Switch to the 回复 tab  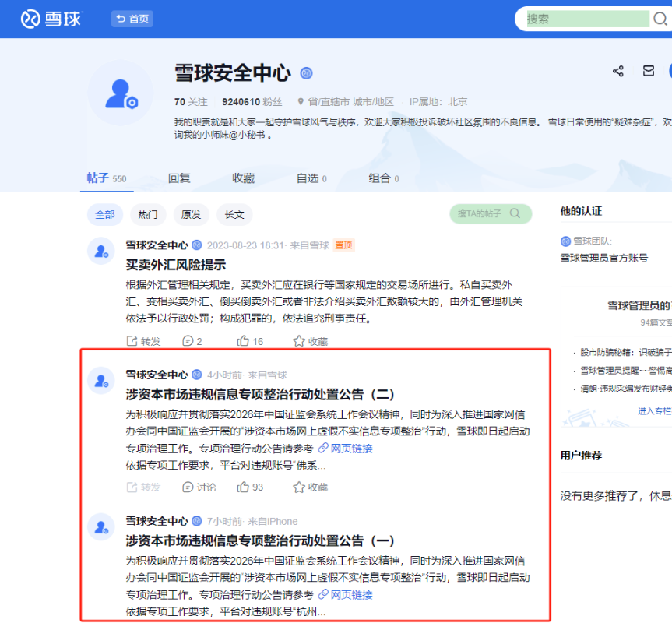click(x=179, y=178)
